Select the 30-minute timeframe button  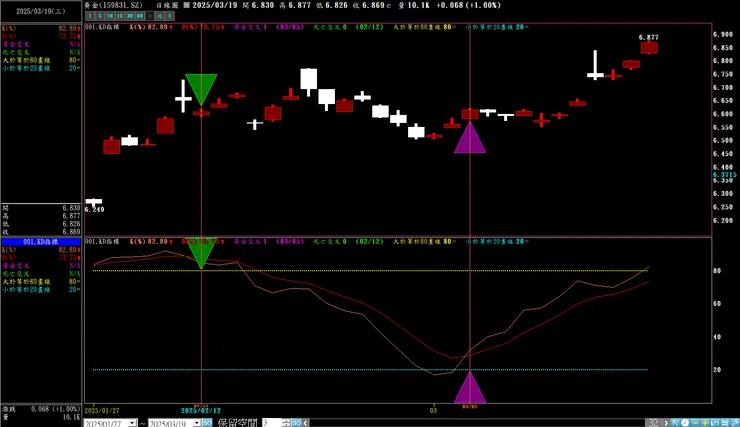(x=130, y=16)
